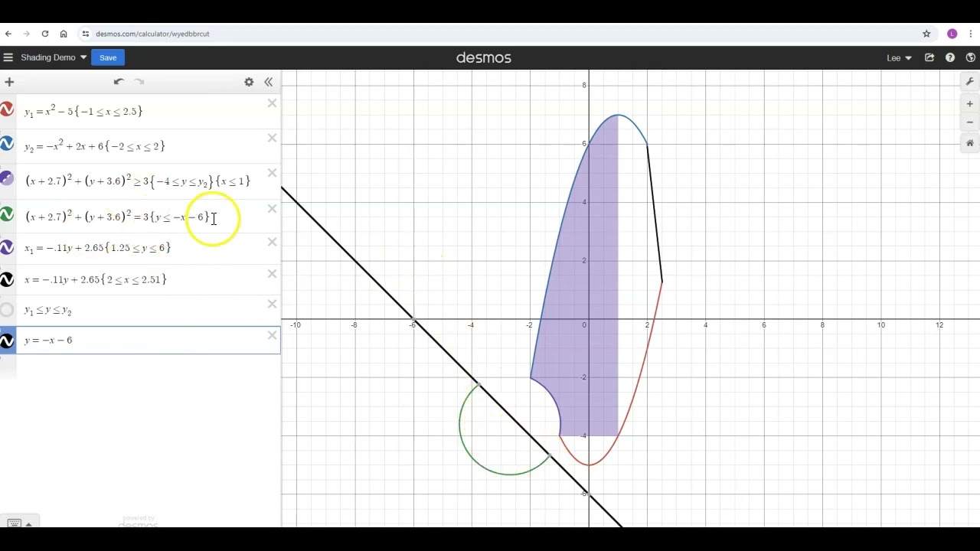The image size is (980, 551).
Task: Delete the y1 ≤ y ≤ y2 expression
Action: click(272, 305)
